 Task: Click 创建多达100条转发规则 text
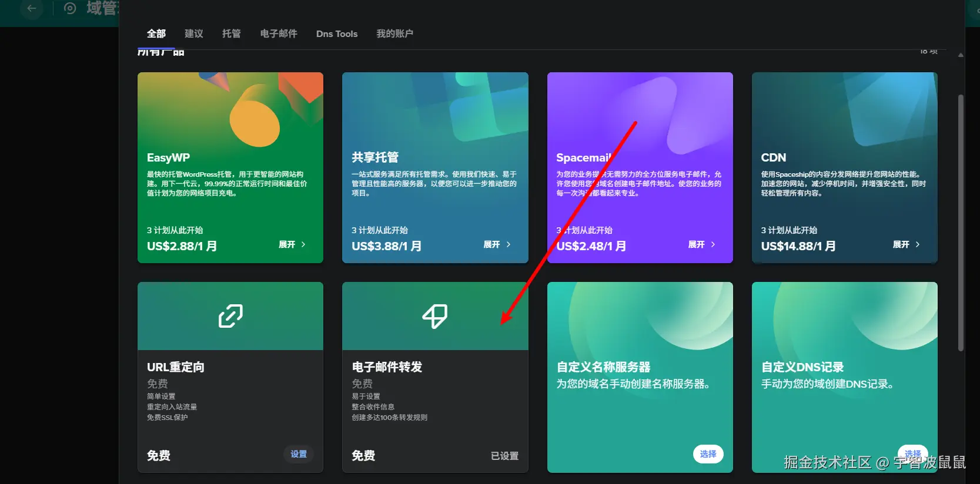[x=389, y=418]
